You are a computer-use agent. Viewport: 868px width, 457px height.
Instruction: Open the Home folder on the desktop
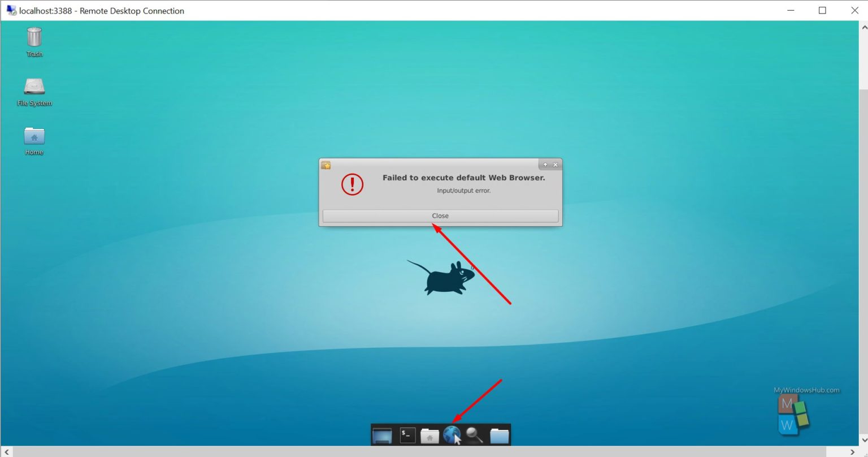point(34,137)
